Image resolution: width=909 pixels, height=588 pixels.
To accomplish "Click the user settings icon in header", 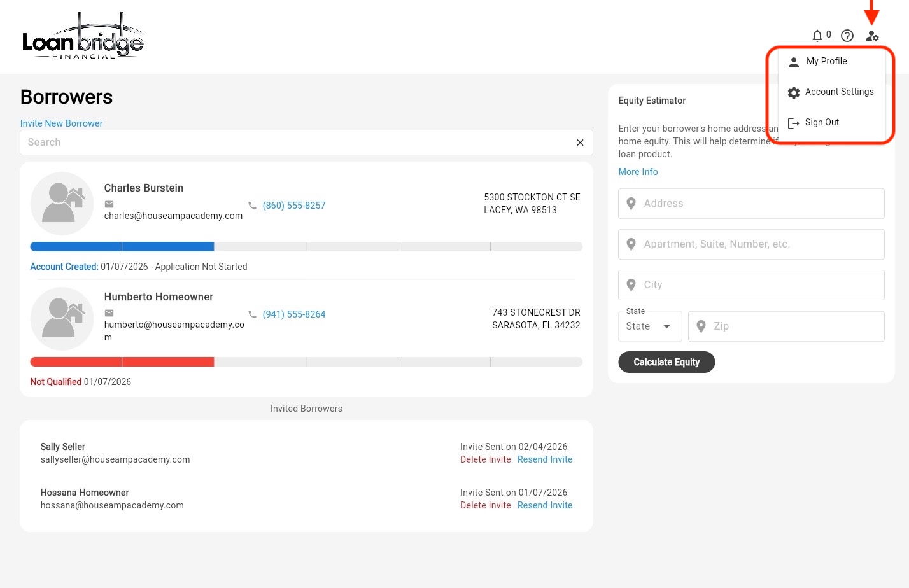I will coord(872,36).
